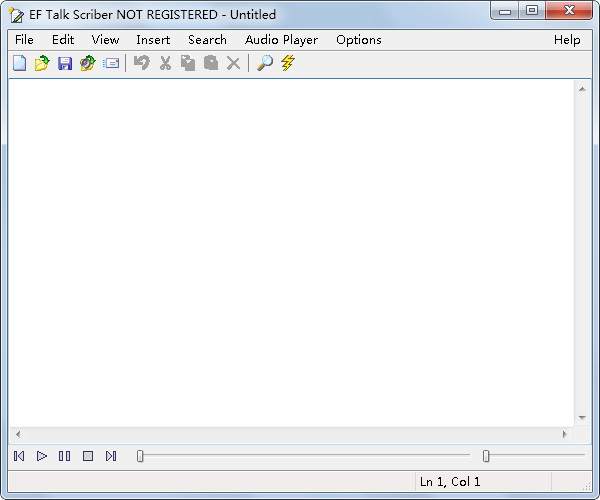Open a file with the folder icon
600x500 pixels.
(42, 63)
